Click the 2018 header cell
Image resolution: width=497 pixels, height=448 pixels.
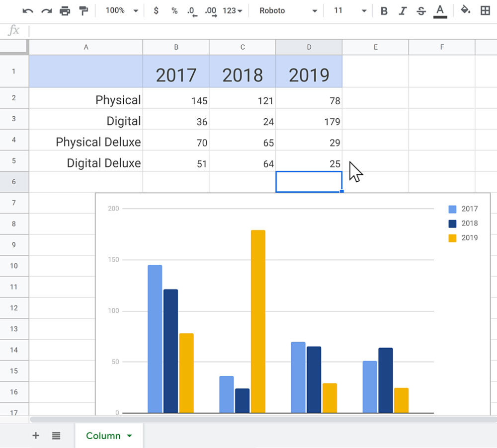(x=243, y=72)
